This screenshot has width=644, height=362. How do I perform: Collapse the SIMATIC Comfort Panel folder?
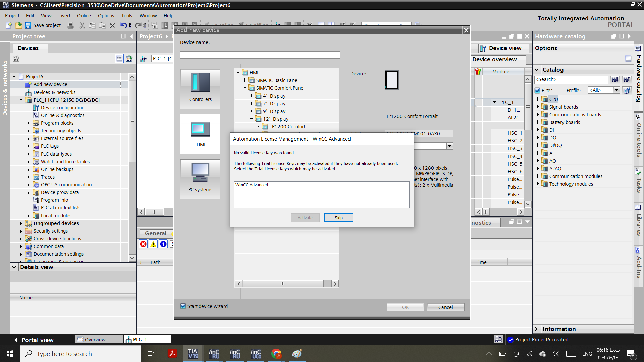245,88
